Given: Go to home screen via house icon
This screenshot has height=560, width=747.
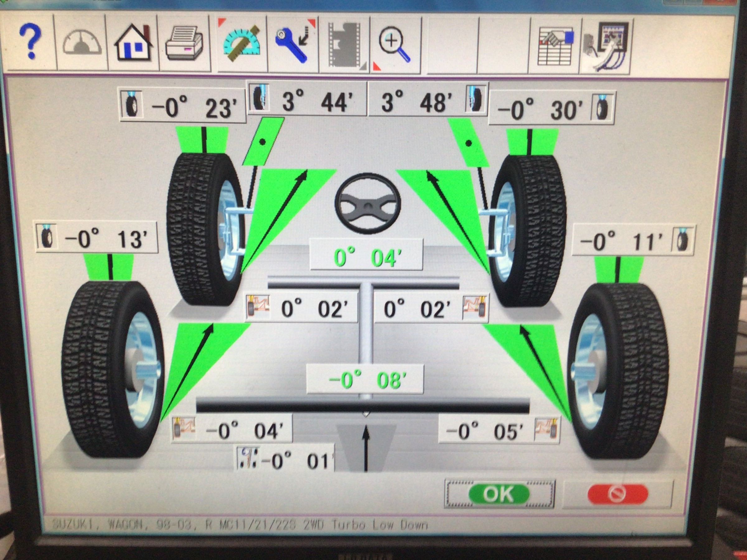Looking at the screenshot, I should 134,43.
